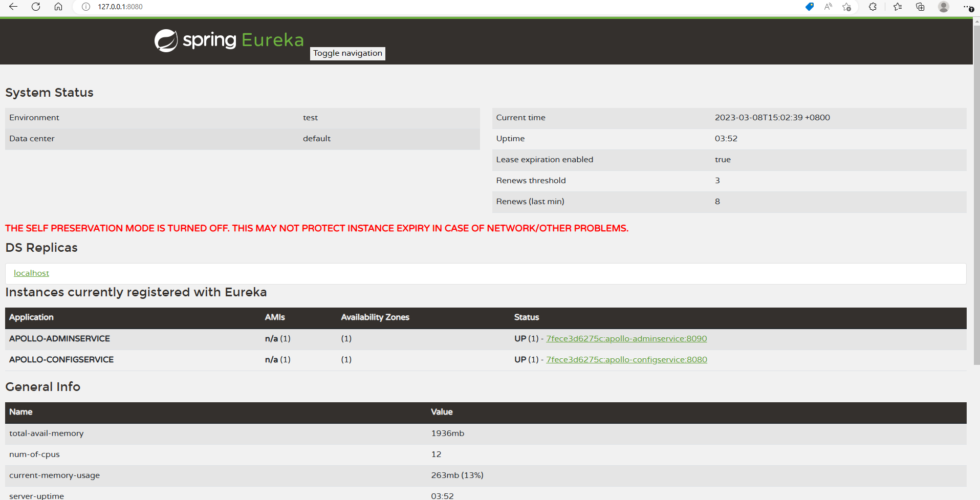Add this page to favorites star icon

847,7
